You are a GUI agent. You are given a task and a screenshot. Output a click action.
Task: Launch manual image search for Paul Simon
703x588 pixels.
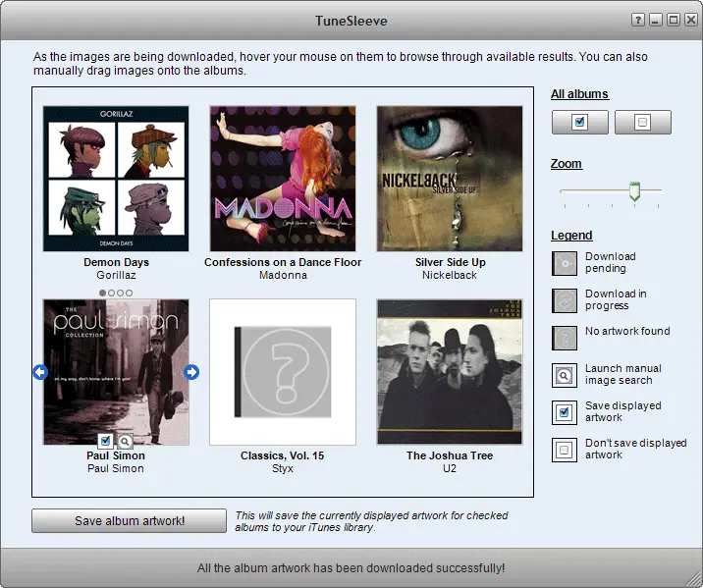125,441
